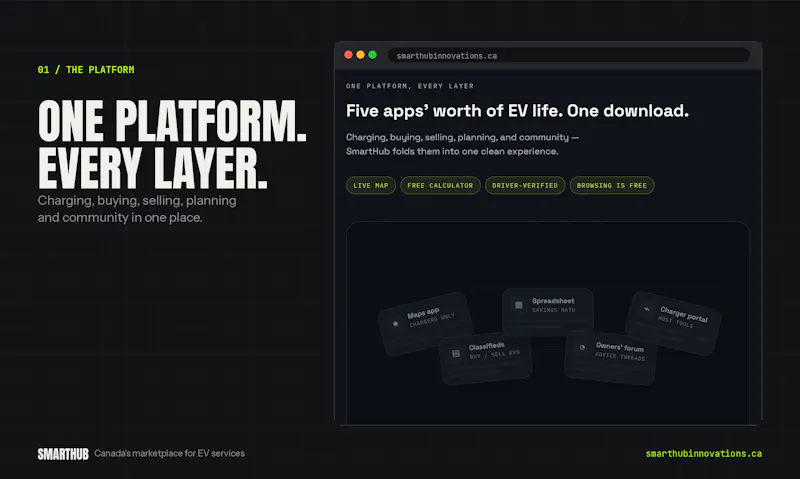Image resolution: width=800 pixels, height=479 pixels.
Task: Open the Owners' forum card
Action: pyautogui.click(x=611, y=357)
